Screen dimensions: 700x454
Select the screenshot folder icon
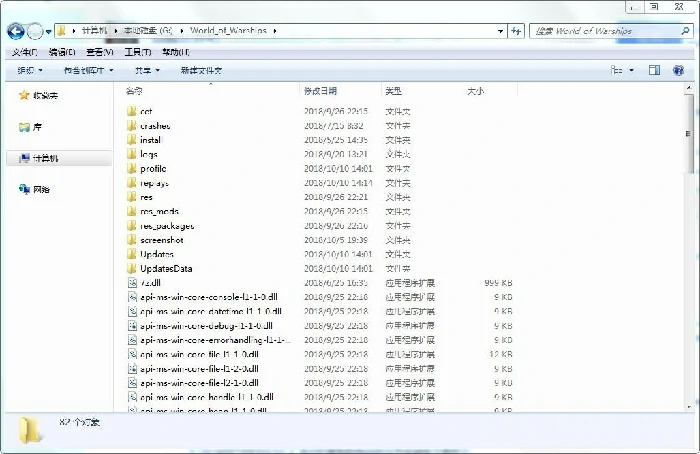131,240
